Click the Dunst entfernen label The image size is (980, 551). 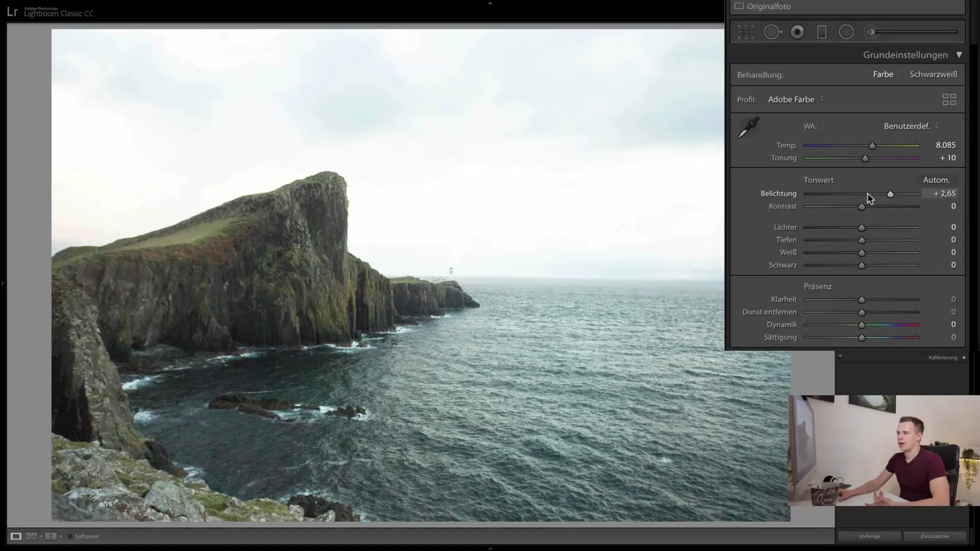click(769, 312)
